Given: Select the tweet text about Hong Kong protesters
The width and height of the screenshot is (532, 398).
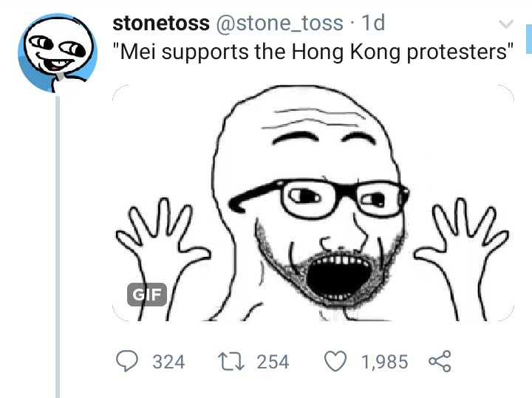Looking at the screenshot, I should [313, 52].
